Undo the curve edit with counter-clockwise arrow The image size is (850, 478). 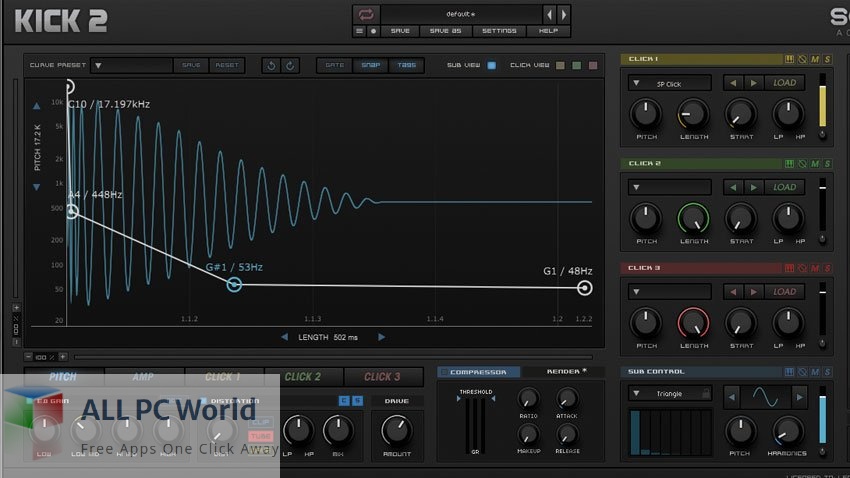coord(271,66)
